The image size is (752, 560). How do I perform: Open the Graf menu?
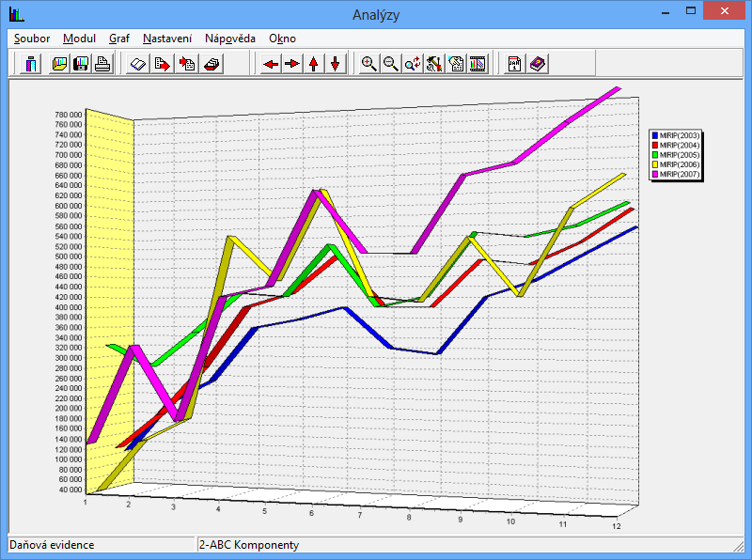(119, 39)
